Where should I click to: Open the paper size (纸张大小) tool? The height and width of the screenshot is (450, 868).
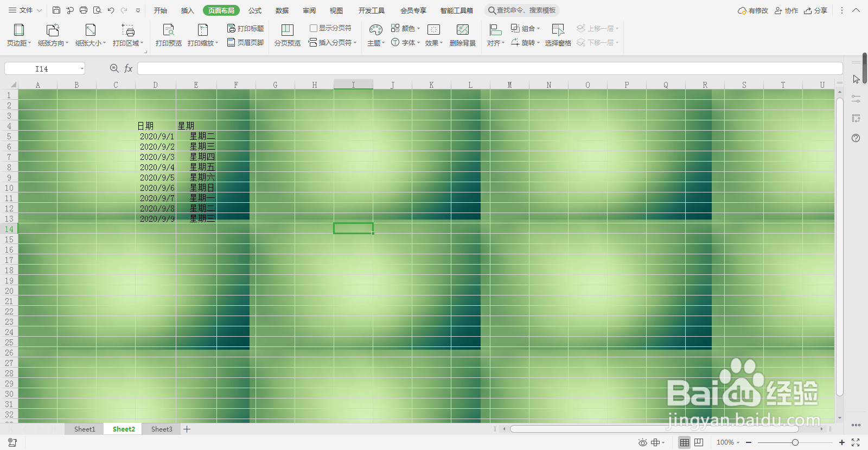[91, 35]
